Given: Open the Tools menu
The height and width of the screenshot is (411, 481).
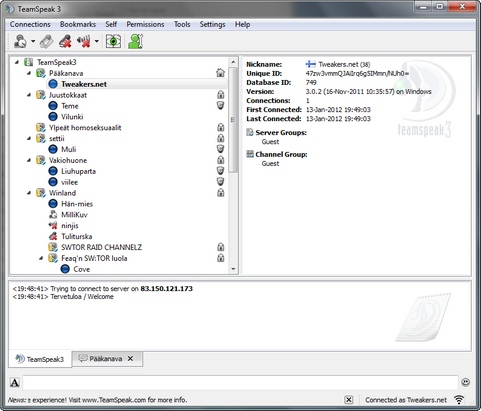Looking at the screenshot, I should (182, 24).
